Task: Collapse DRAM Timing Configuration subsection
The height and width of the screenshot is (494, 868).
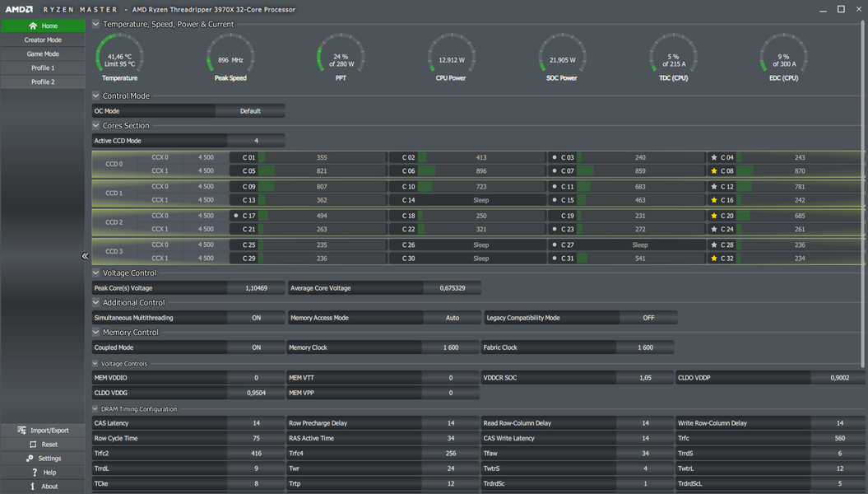Action: pyautogui.click(x=95, y=409)
